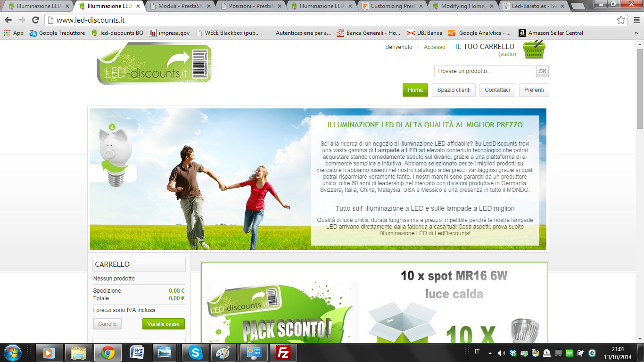This screenshot has height=362, width=644.
Task: Switch to Moduli - PrestaShop tab
Action: click(180, 6)
